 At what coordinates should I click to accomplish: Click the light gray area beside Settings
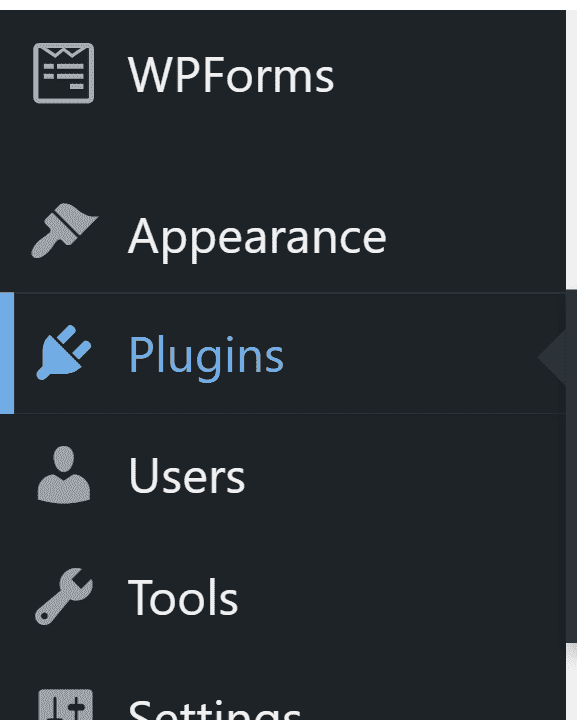coord(571,682)
